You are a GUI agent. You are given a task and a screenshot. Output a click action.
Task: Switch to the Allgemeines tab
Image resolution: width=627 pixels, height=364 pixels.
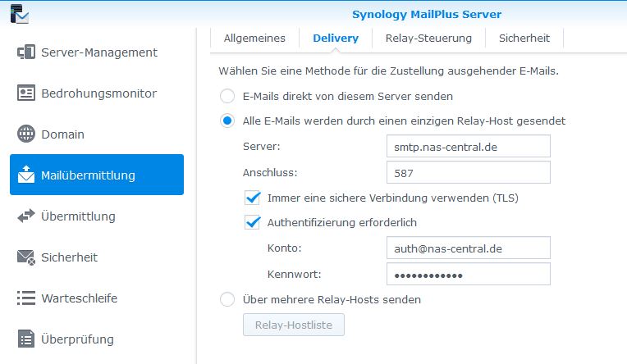pos(254,38)
